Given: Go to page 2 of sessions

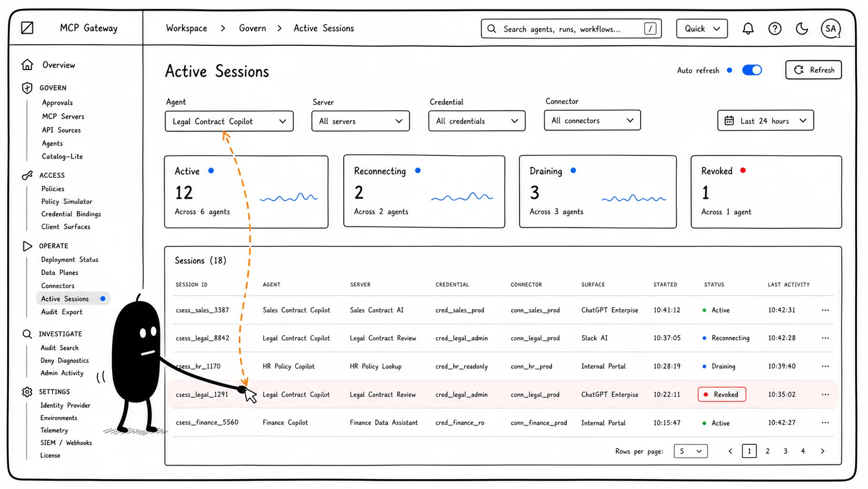Looking at the screenshot, I should point(767,451).
